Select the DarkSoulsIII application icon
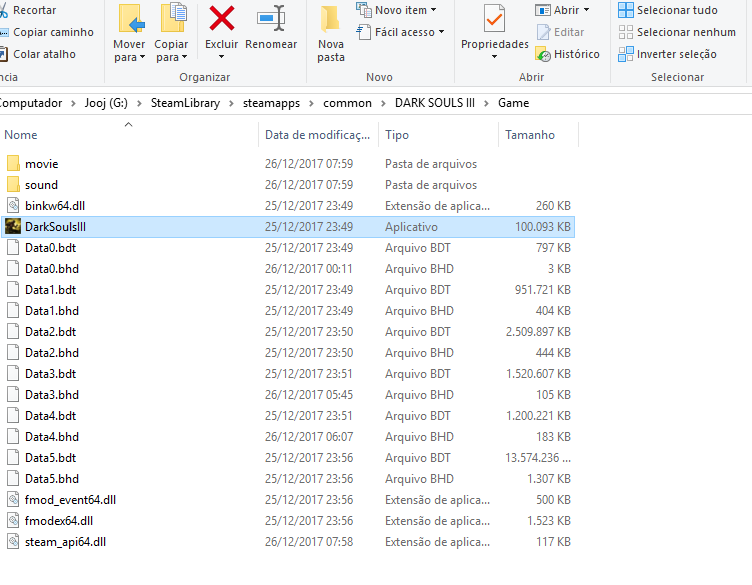Image resolution: width=752 pixels, height=585 pixels. [x=13, y=226]
